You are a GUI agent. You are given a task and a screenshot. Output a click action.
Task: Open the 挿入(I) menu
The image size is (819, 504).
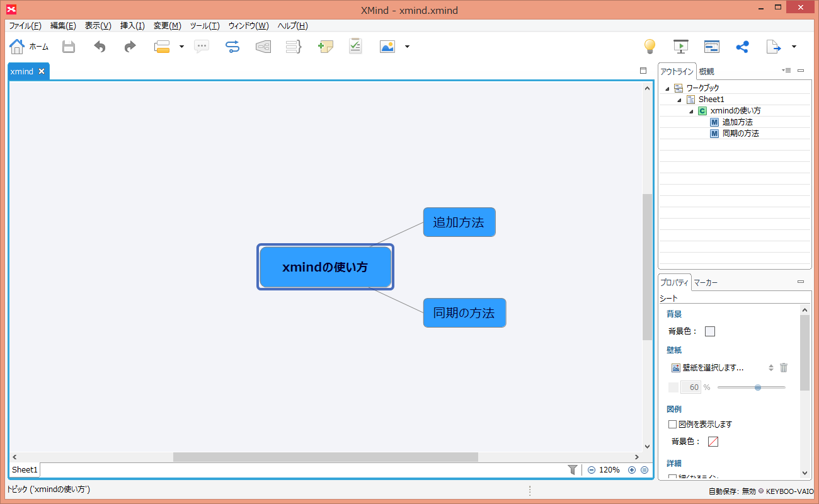[132, 26]
